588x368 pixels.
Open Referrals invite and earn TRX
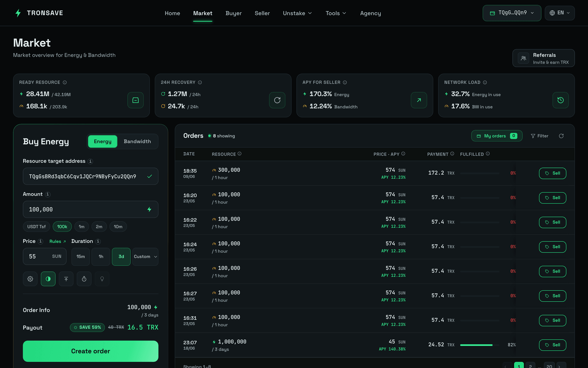[544, 58]
